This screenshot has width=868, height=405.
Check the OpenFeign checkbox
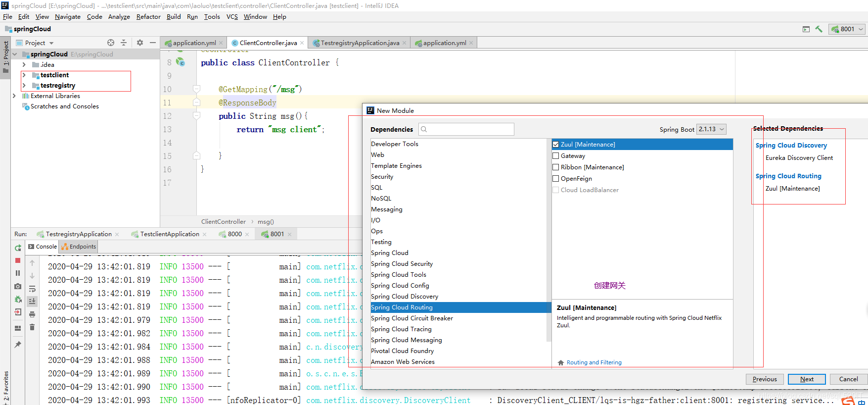[x=556, y=179]
